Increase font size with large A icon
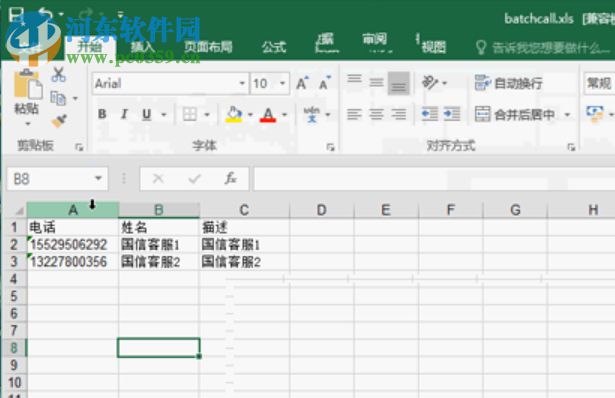Viewport: 615px width, 398px height. click(x=302, y=83)
